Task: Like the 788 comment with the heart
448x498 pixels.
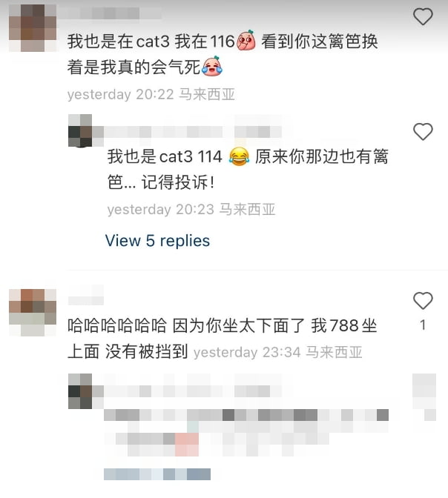Action: coord(423,300)
